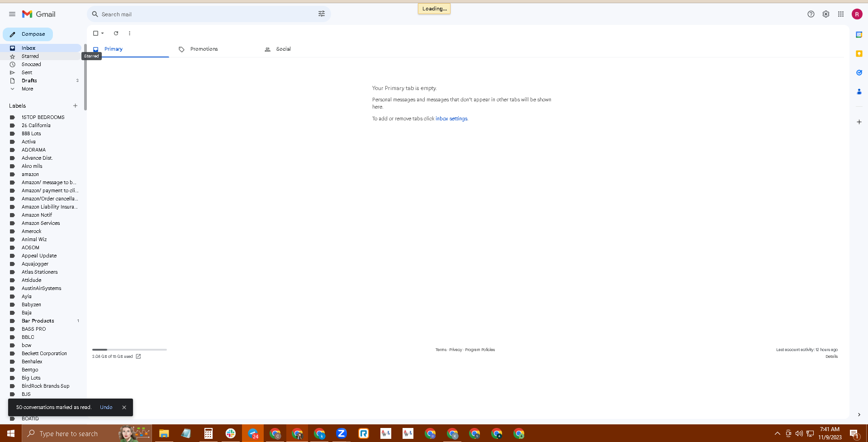Undo marking conversations as read
The image size is (868, 442).
point(106,407)
